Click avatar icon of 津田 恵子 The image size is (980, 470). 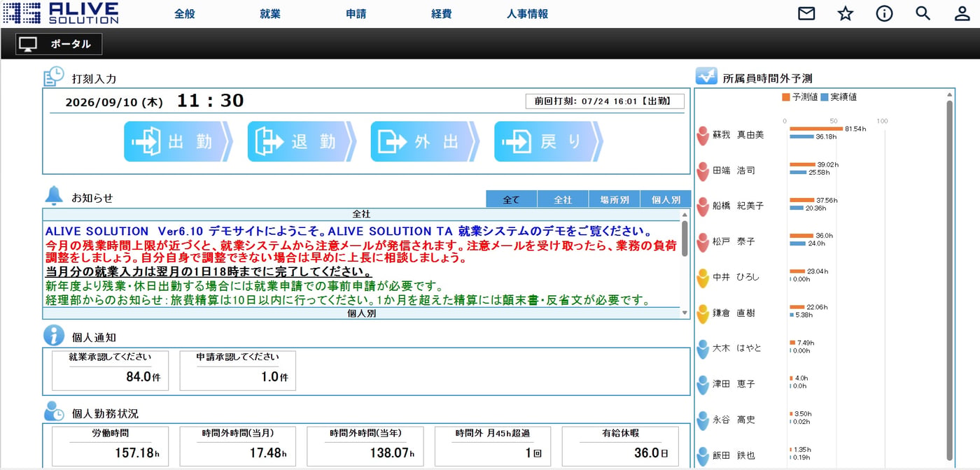(x=703, y=385)
